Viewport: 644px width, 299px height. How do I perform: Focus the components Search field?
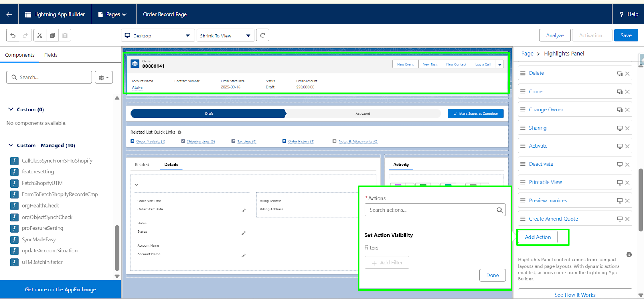point(49,77)
